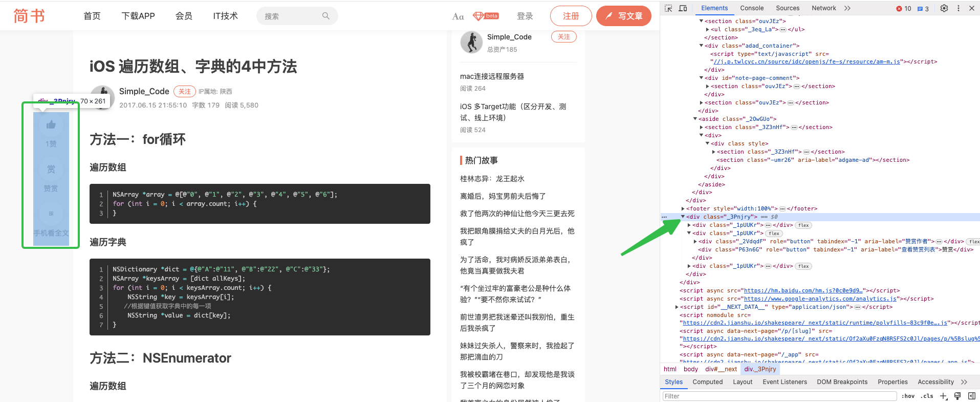Image resolution: width=980 pixels, height=402 pixels.
Task: Click the diamond beta icon
Action: click(x=486, y=16)
